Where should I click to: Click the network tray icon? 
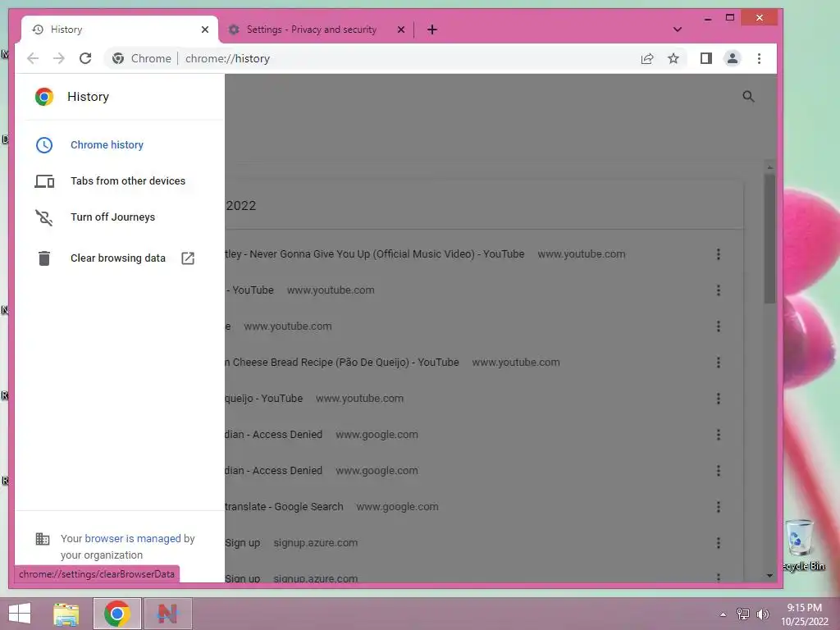[743, 614]
